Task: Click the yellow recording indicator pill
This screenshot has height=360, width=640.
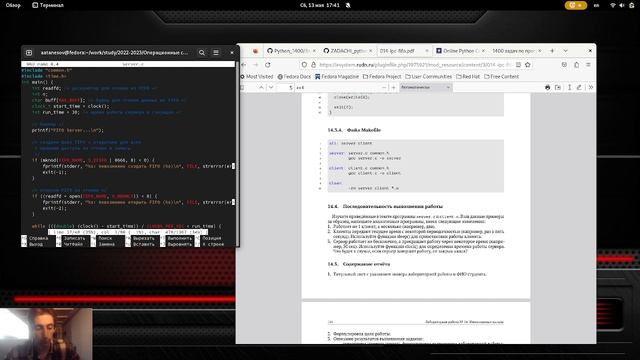Action: pyautogui.click(x=576, y=5)
